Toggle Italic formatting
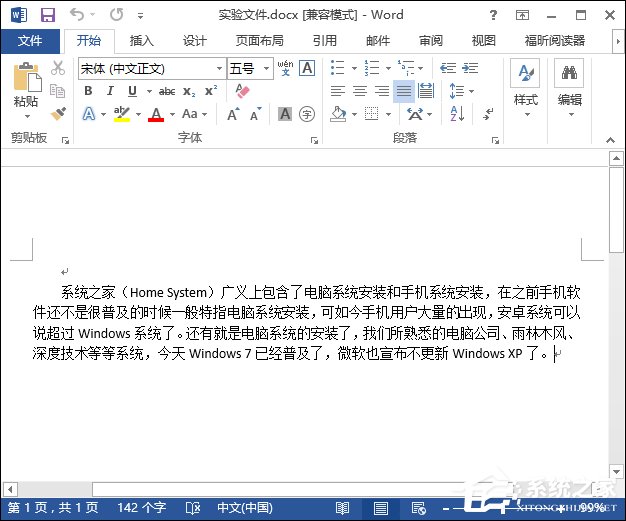This screenshot has width=626, height=521. pyautogui.click(x=107, y=91)
